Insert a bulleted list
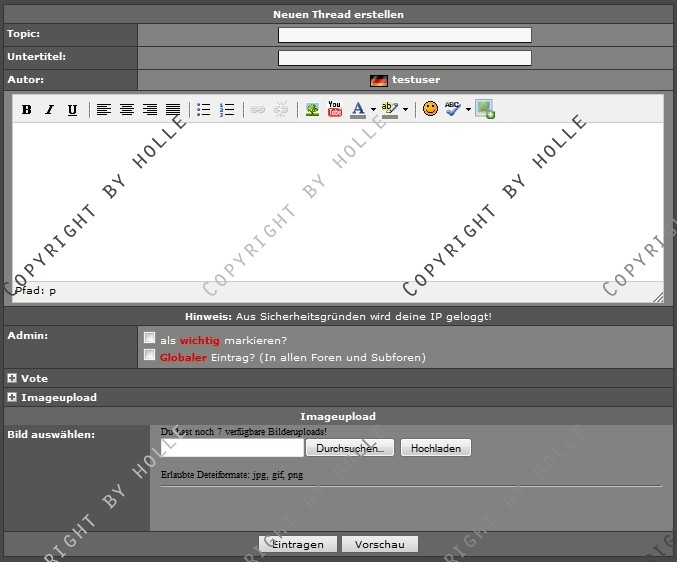This screenshot has width=677, height=562. click(204, 110)
